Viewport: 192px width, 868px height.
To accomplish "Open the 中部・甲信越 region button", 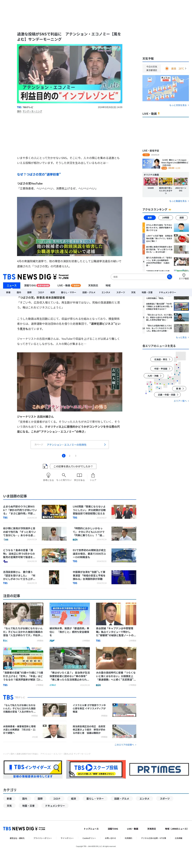I will pyautogui.click(x=162, y=369).
